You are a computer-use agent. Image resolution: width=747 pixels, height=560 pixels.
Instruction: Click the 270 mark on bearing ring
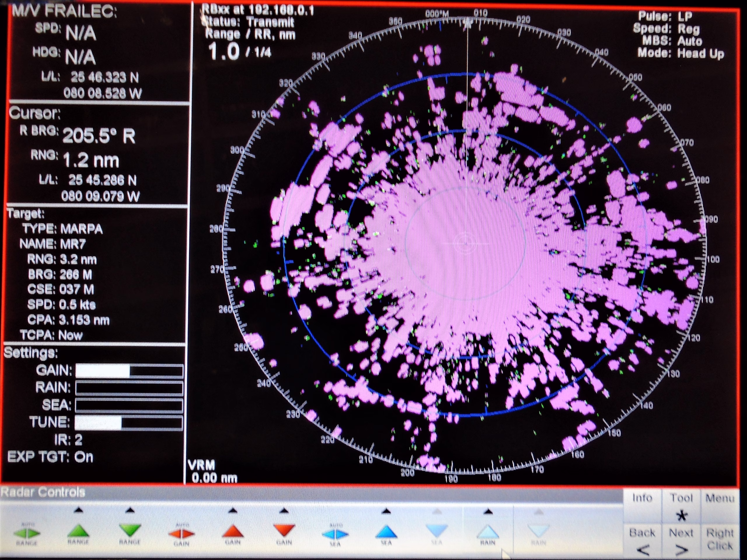(217, 269)
